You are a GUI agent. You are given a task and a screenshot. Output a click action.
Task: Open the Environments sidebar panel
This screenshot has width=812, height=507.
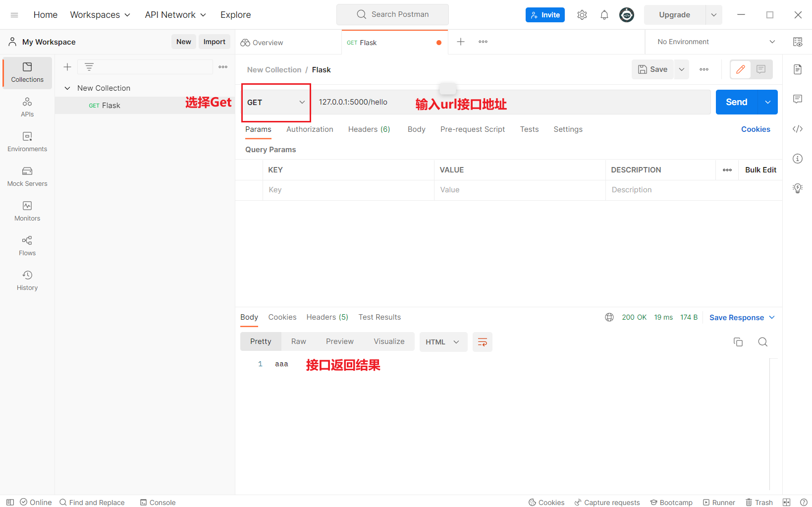[27, 142]
